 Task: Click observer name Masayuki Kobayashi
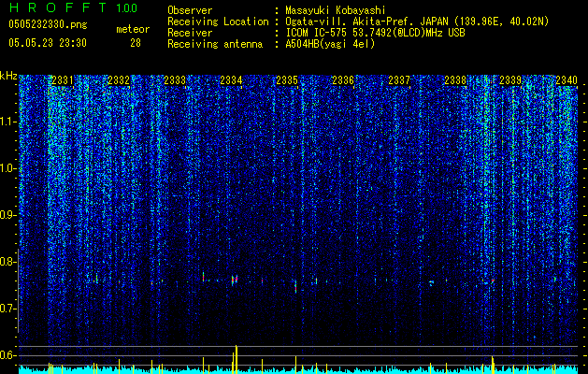pos(336,10)
